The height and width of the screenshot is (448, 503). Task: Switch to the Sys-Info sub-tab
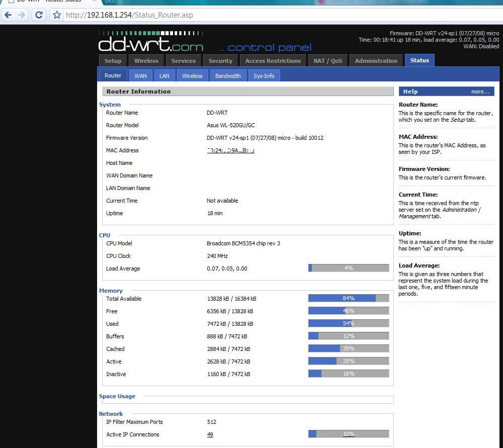(x=264, y=76)
